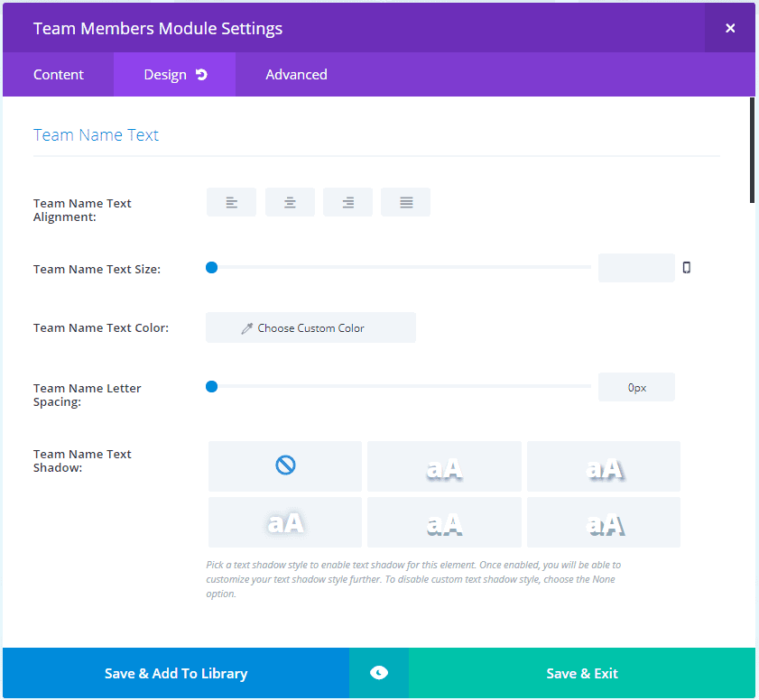Switch to the Content tab
Viewport: 759px width, 700px height.
[x=58, y=75]
